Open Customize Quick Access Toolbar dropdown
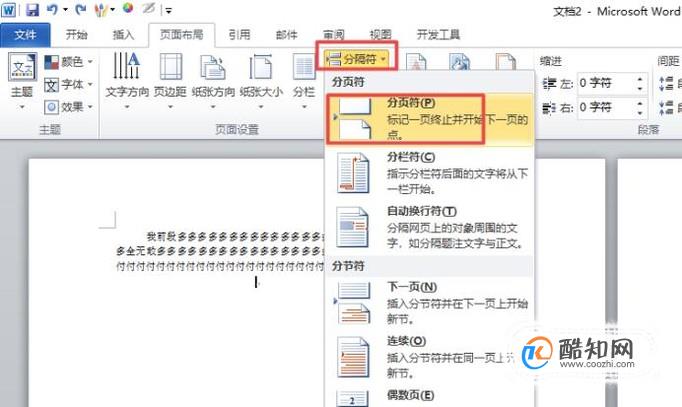 click(168, 10)
